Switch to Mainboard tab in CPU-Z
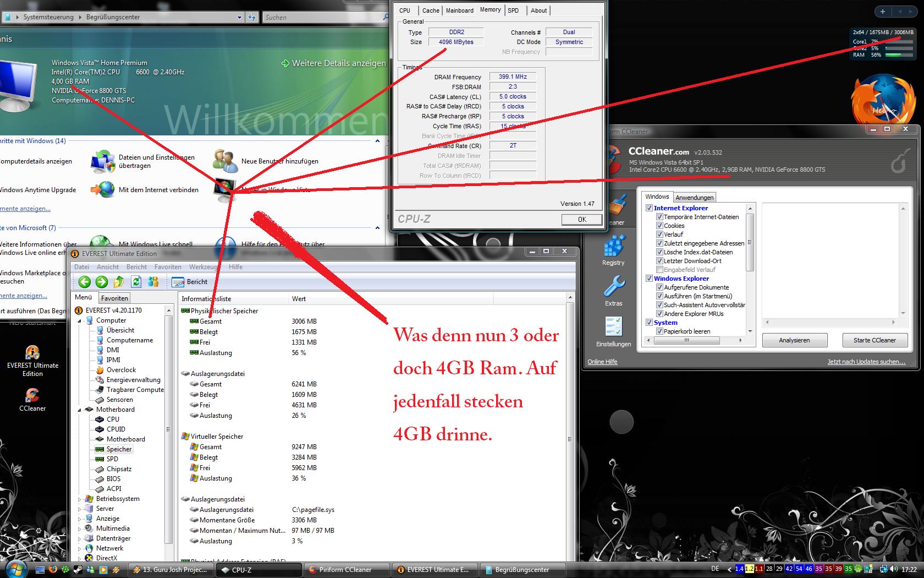The image size is (924, 578). [460, 10]
